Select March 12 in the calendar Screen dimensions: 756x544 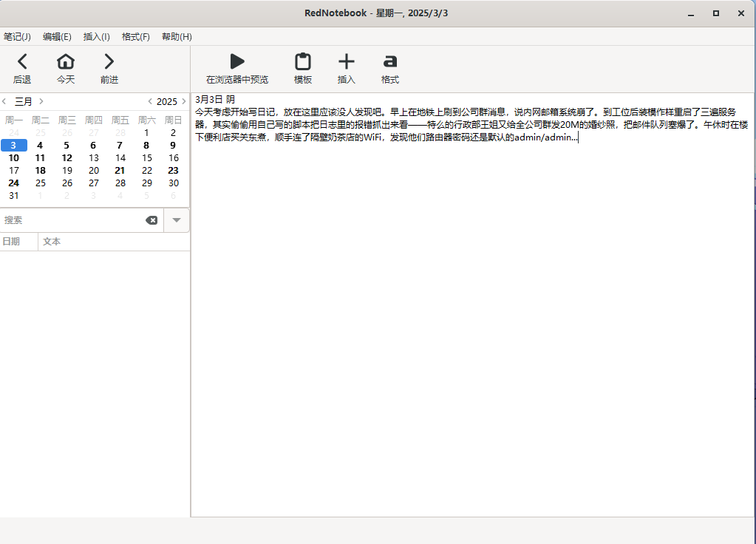coord(67,157)
